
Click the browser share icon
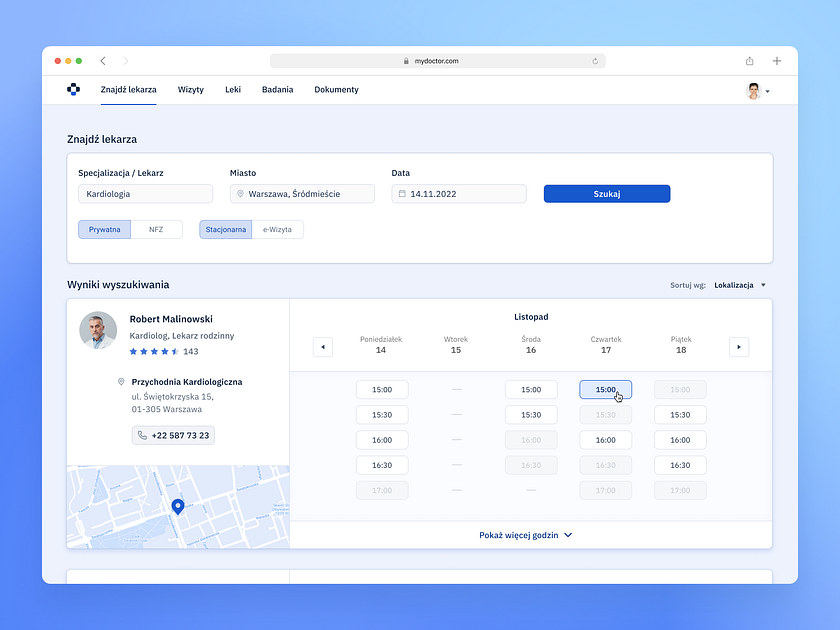(749, 61)
